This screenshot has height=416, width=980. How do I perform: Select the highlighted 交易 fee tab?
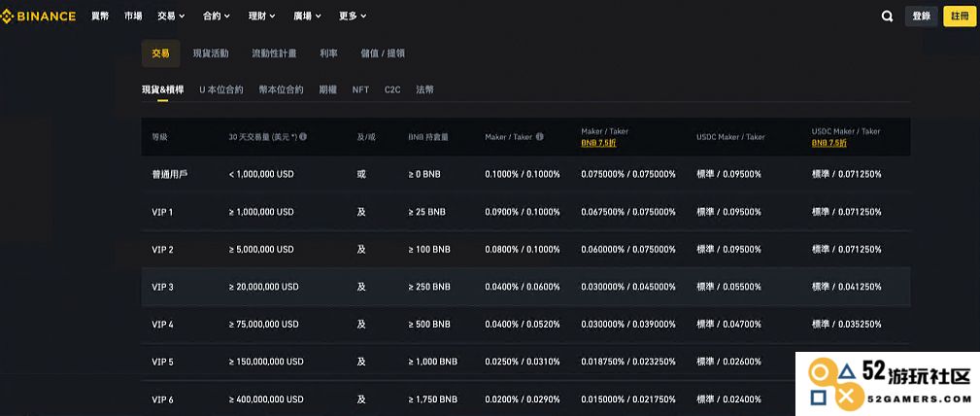click(x=160, y=53)
